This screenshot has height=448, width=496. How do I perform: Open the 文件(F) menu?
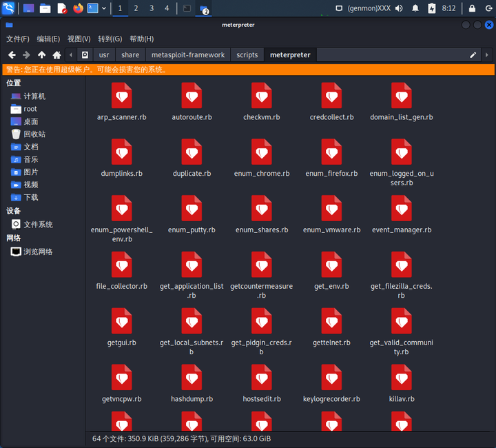point(18,39)
